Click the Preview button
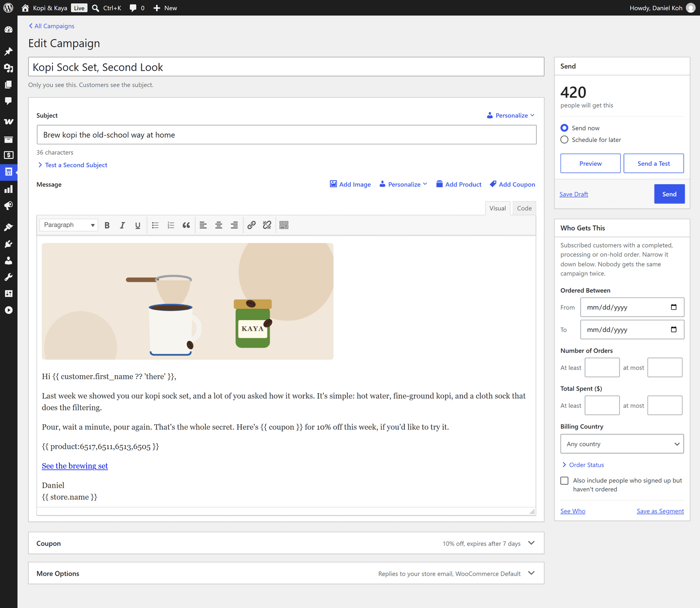This screenshot has width=700, height=608. (590, 163)
